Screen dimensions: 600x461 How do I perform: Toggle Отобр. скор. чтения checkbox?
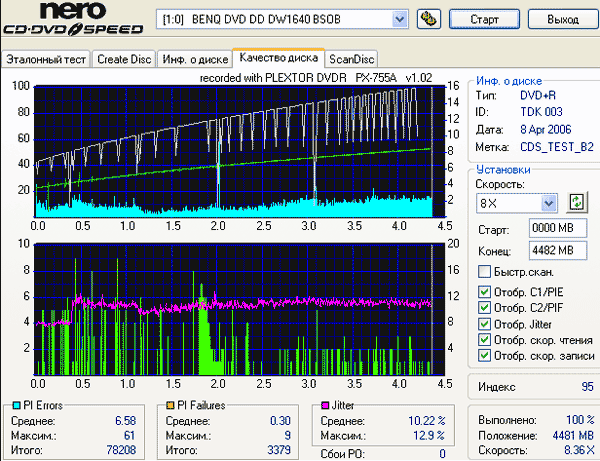click(x=484, y=340)
